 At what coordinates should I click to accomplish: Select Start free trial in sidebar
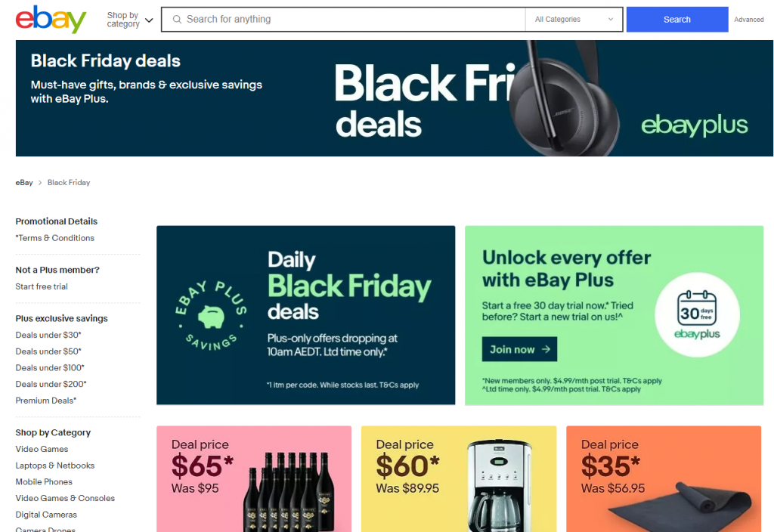(42, 286)
